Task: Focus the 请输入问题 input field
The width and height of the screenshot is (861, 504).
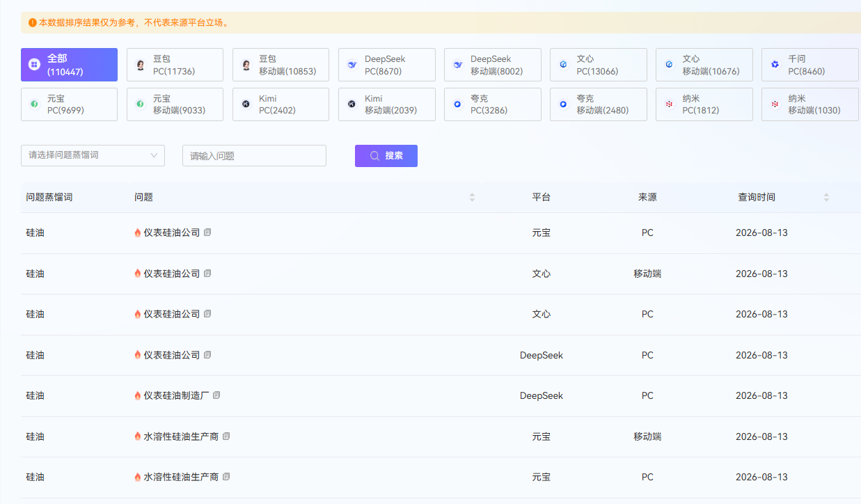Action: (x=254, y=155)
